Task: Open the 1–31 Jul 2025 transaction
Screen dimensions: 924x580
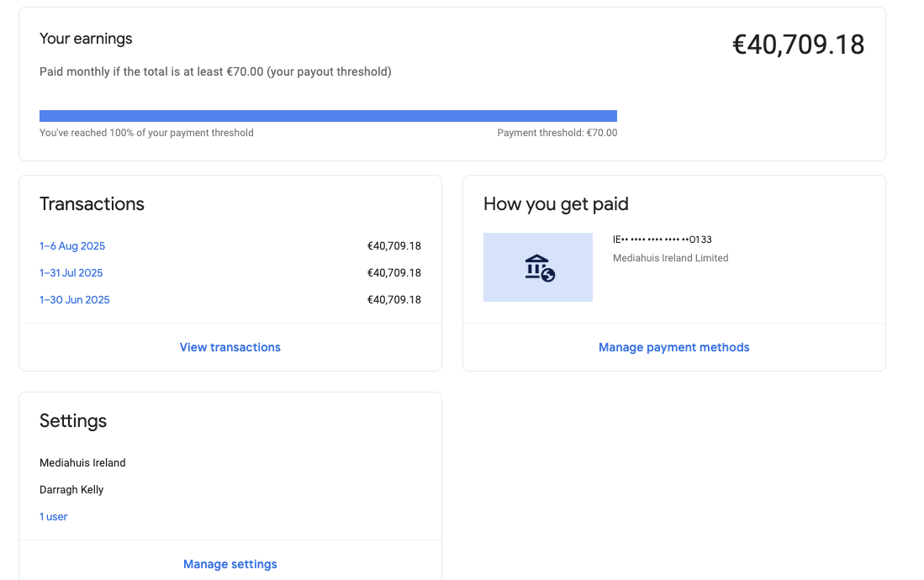Action: [71, 273]
